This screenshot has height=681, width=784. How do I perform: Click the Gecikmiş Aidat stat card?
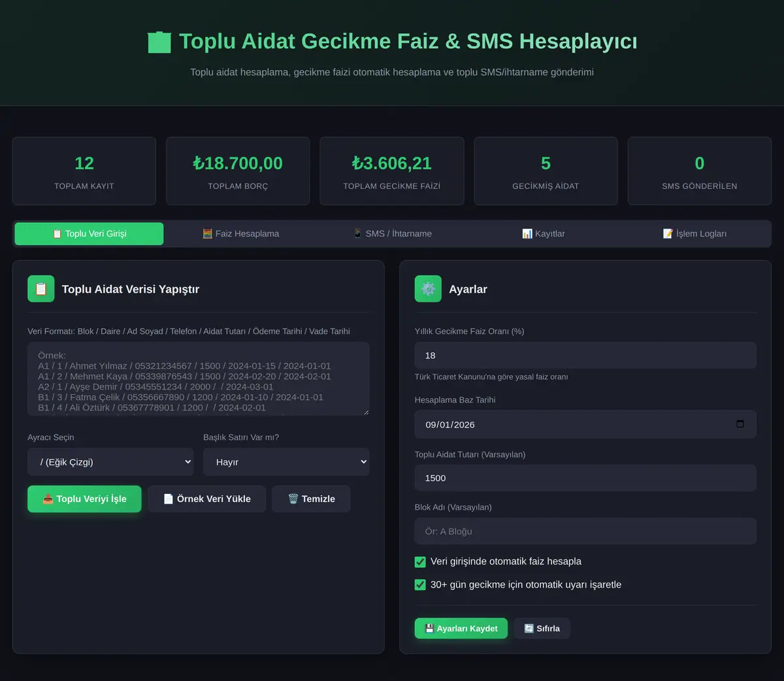(546, 171)
